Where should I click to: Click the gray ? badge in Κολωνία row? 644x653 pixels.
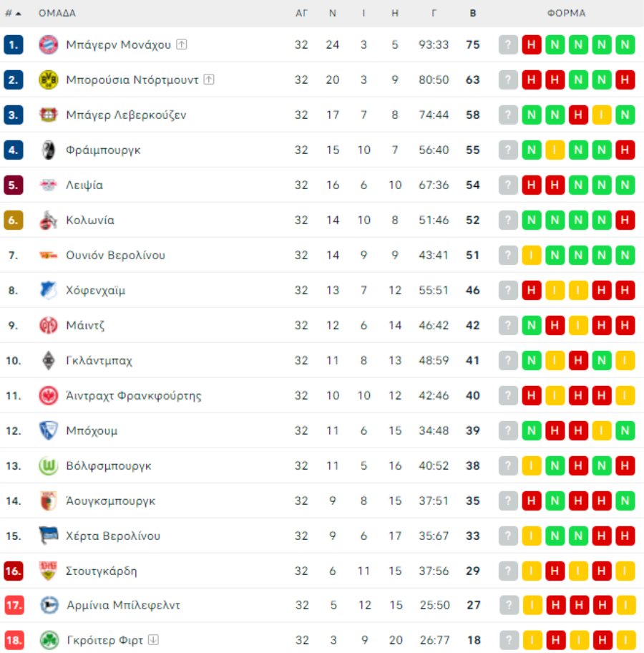(x=508, y=220)
